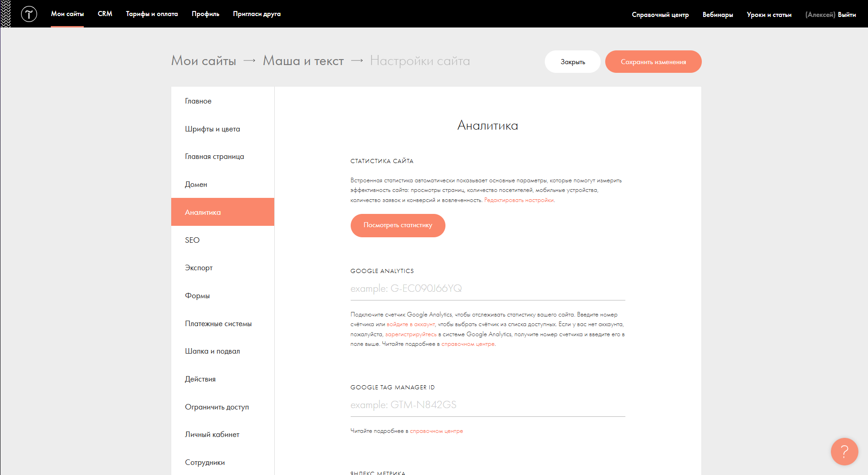Open the help question mark bubble
The image size is (868, 475).
(844, 452)
